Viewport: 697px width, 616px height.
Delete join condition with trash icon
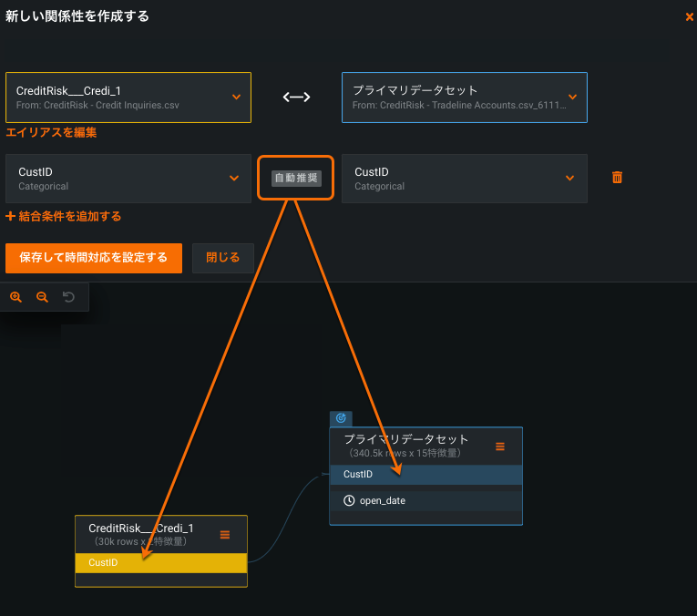617,178
